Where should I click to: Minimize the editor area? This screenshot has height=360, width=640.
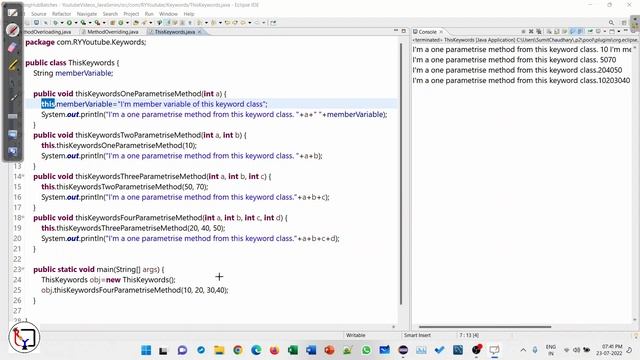pos(396,31)
